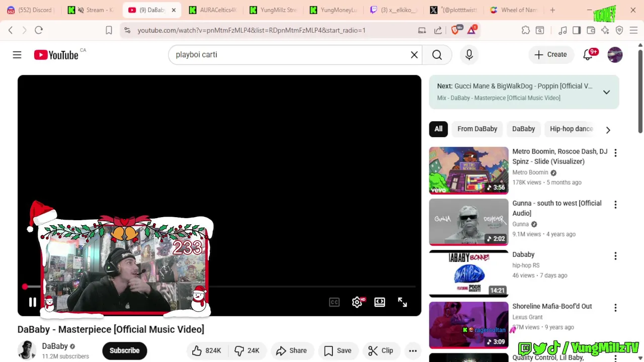Switch to Wheel of Names tab
The width and height of the screenshot is (644, 362).
[x=513, y=10]
